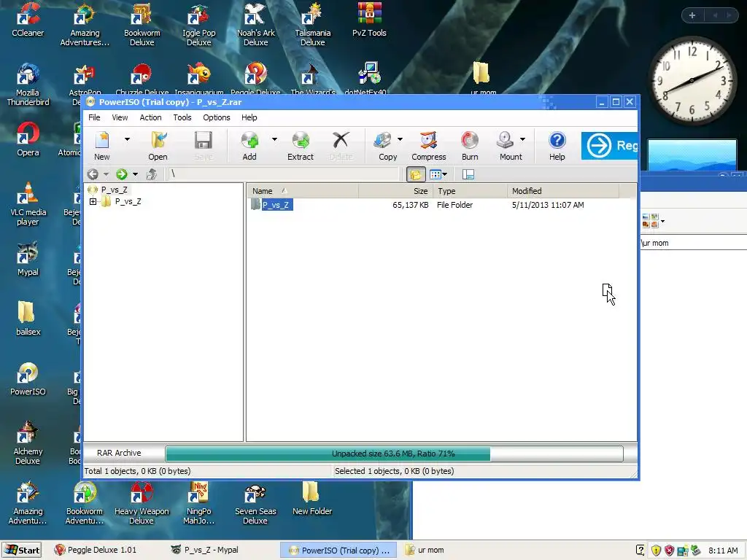Select Heavy Weapon Deluxe desktop icon

[x=142, y=503]
